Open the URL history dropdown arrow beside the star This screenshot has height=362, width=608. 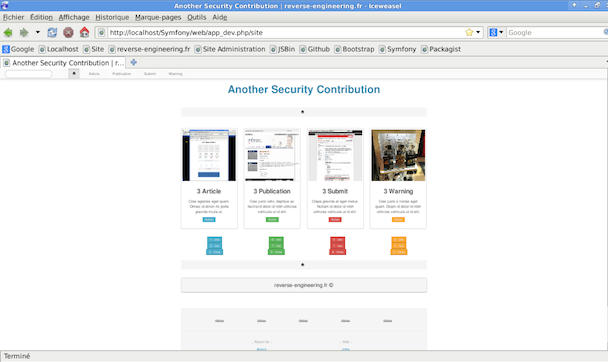(x=478, y=33)
